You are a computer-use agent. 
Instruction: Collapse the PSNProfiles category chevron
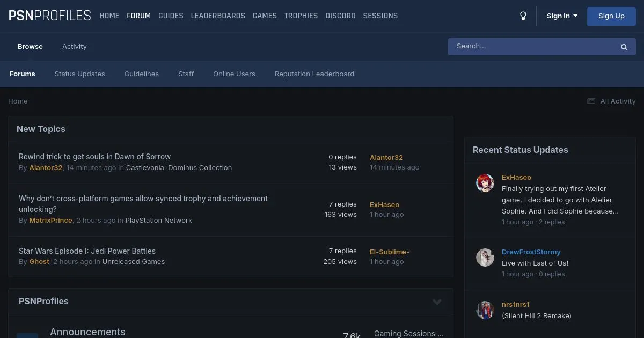[x=437, y=302]
